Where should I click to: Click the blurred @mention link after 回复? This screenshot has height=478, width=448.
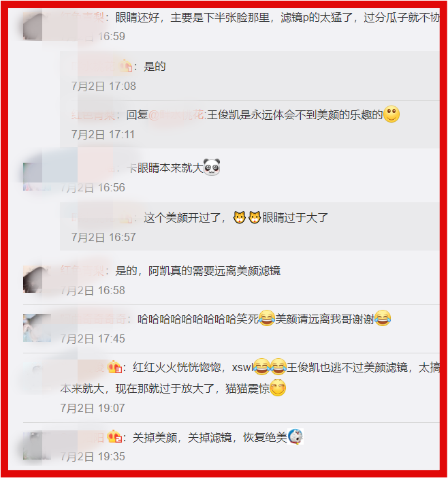pyautogui.click(x=176, y=115)
